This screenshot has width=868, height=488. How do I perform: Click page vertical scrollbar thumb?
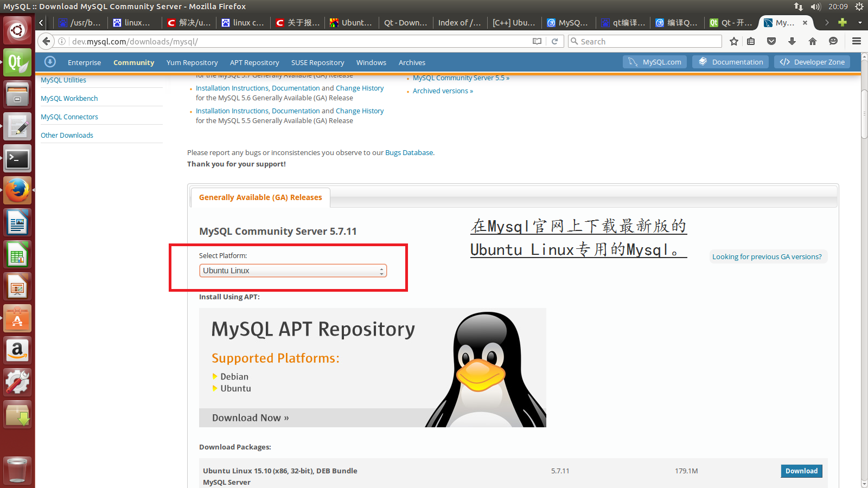[x=864, y=114]
